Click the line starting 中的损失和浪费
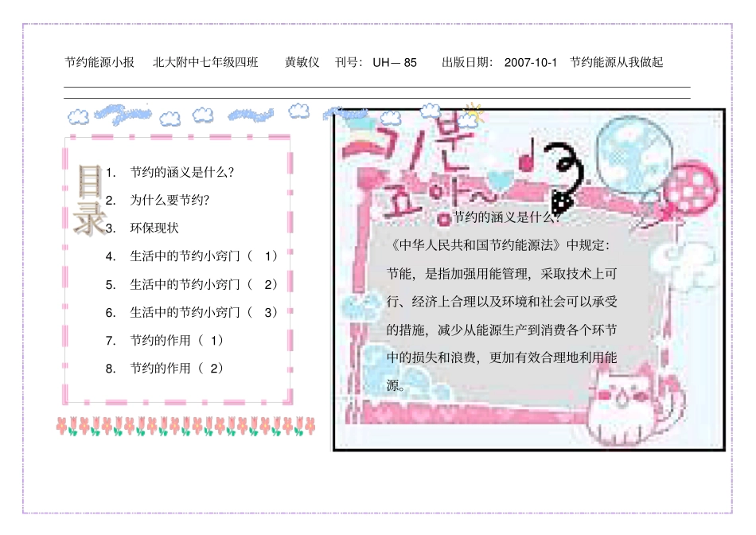Viewport: 756px width, 535px height. click(502, 358)
